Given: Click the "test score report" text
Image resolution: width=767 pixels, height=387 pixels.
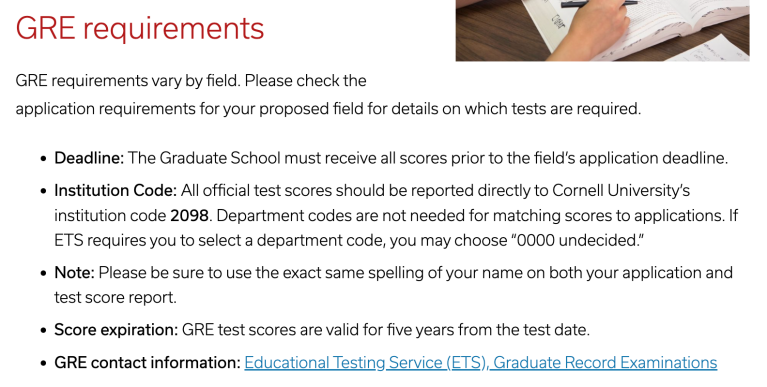Looking at the screenshot, I should tap(115, 297).
